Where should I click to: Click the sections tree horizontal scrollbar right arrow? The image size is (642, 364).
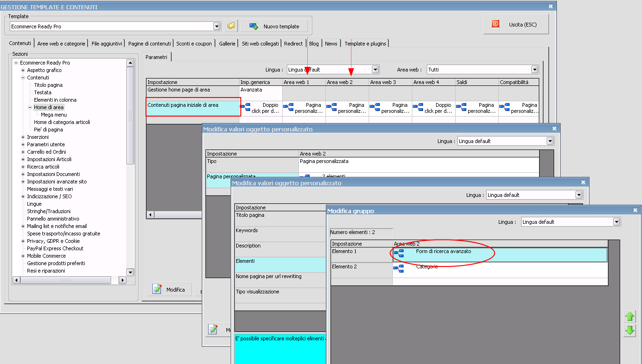coord(122,280)
